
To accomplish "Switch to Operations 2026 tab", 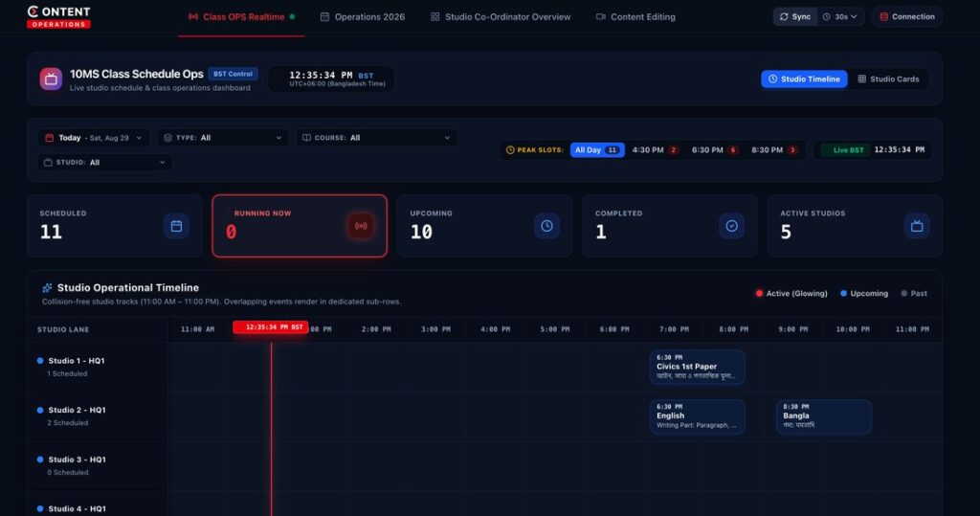I will 363,17.
